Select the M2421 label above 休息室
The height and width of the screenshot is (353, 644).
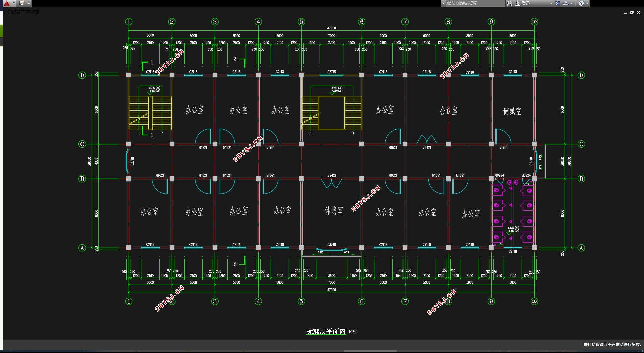[332, 175]
